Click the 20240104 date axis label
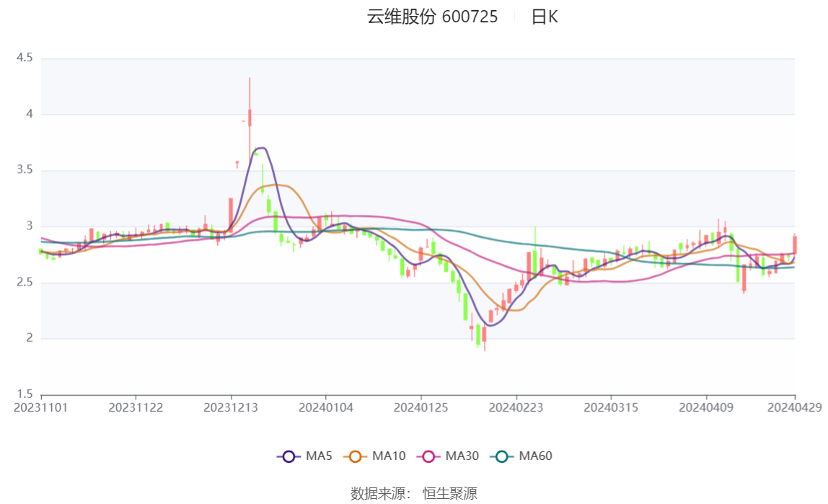Image resolution: width=828 pixels, height=504 pixels. [x=326, y=407]
